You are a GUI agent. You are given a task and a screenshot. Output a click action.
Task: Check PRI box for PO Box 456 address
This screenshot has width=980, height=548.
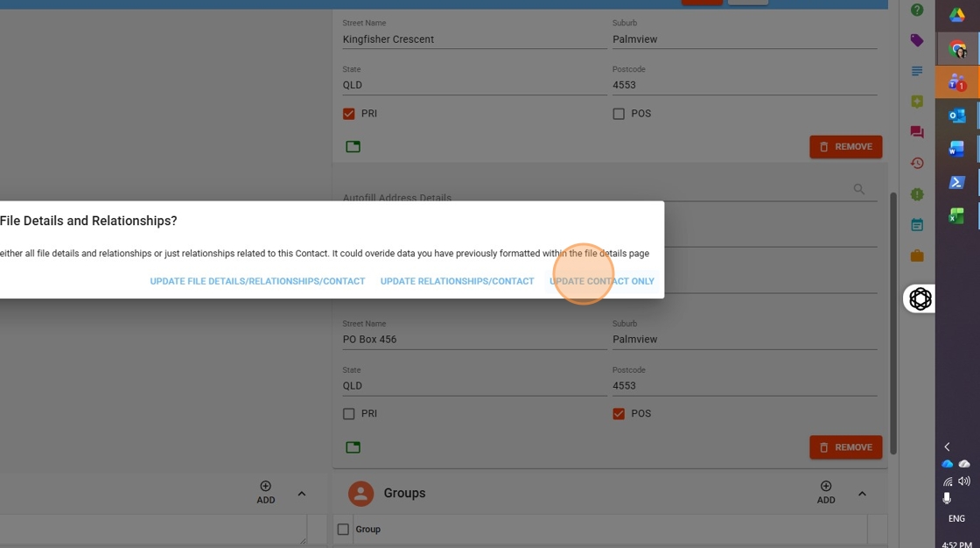tap(349, 414)
